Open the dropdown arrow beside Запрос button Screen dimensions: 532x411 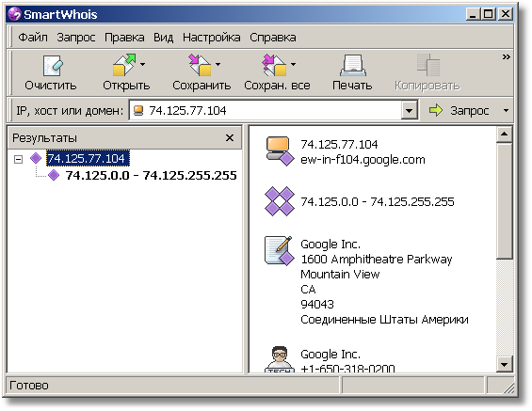(506, 110)
